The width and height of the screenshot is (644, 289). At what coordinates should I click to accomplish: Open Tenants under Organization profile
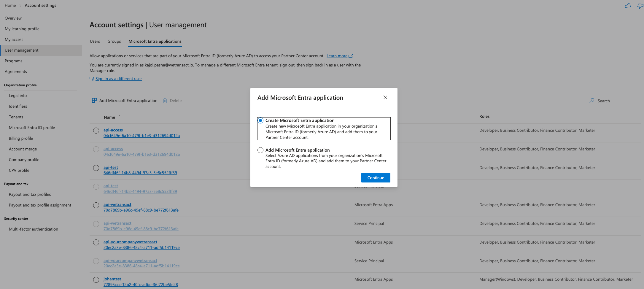[16, 117]
